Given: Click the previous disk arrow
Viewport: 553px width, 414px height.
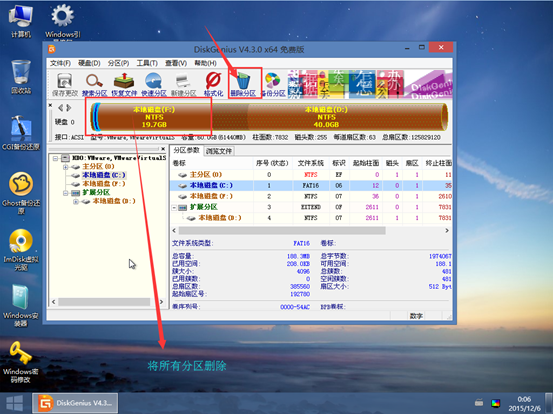Looking at the screenshot, I should [x=60, y=108].
